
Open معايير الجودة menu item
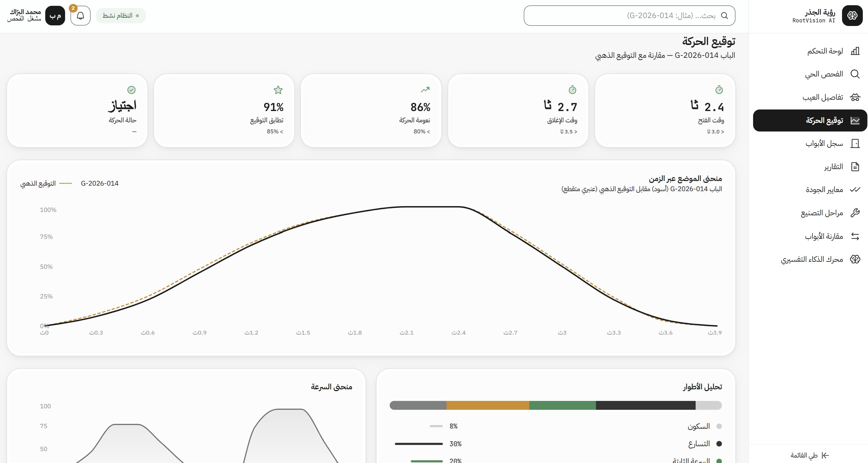point(810,190)
